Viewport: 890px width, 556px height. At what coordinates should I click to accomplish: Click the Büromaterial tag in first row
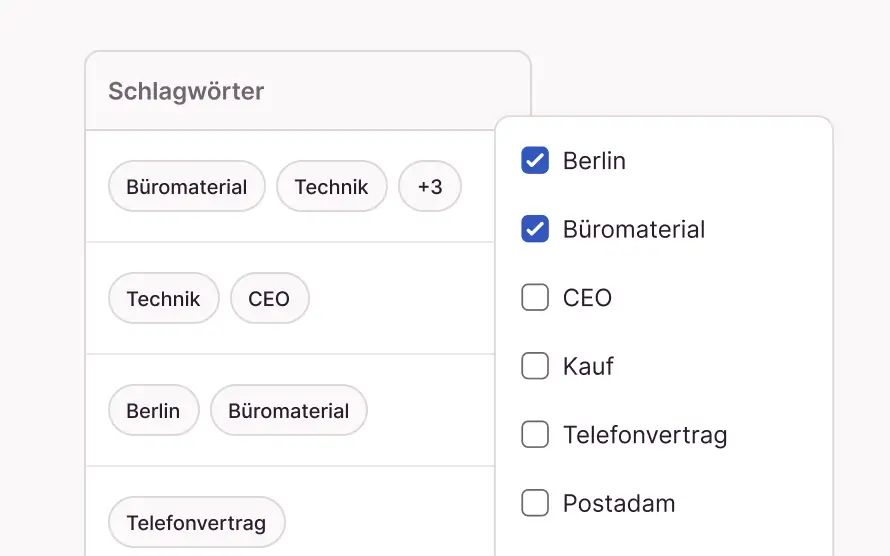coord(187,187)
